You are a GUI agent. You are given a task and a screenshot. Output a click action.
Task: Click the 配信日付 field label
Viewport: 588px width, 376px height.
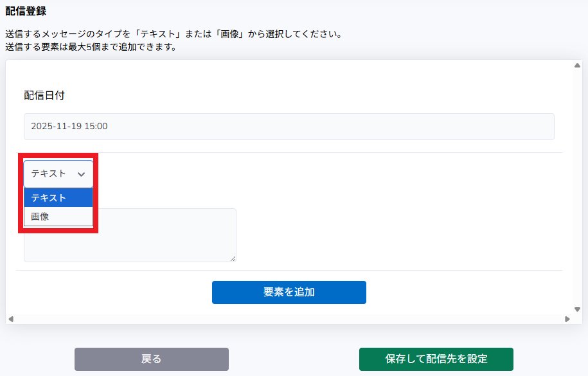point(44,95)
